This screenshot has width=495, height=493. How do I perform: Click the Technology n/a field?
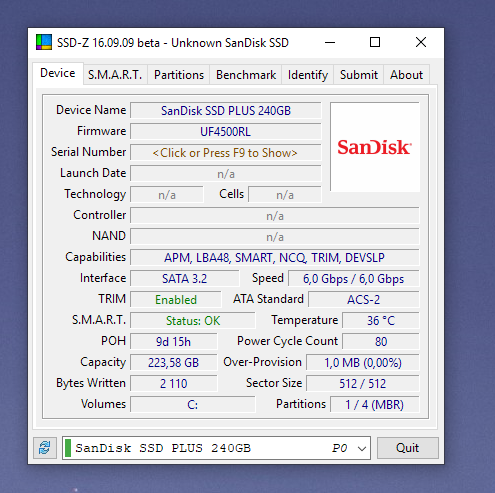tap(167, 195)
